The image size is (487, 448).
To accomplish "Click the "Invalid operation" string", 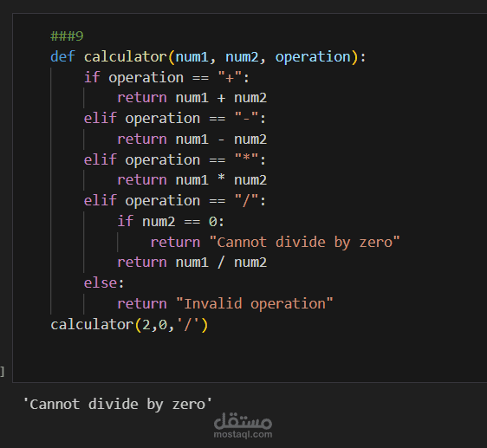I will [x=255, y=303].
